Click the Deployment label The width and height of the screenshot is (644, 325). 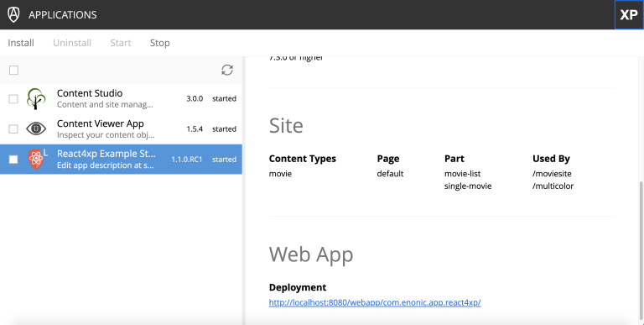(298, 287)
